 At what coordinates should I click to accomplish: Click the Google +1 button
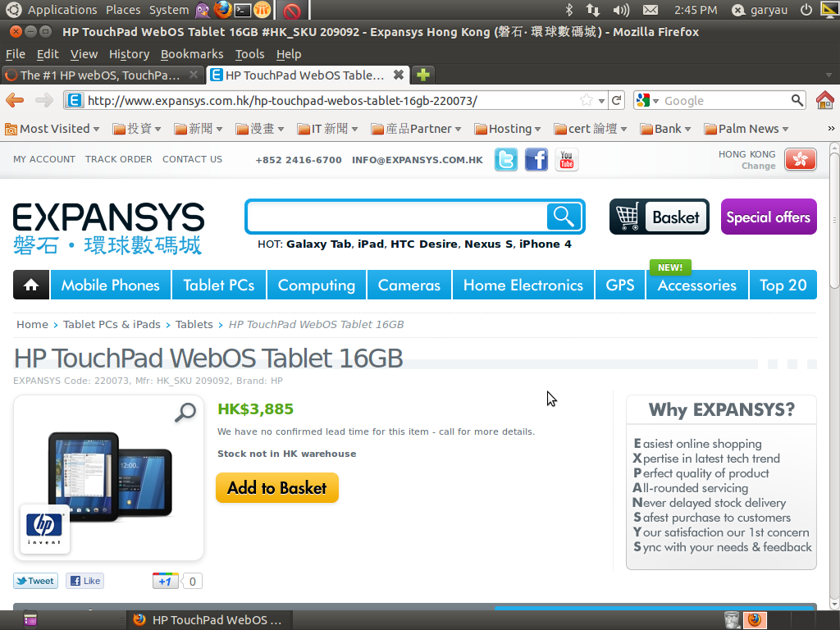[x=166, y=582]
